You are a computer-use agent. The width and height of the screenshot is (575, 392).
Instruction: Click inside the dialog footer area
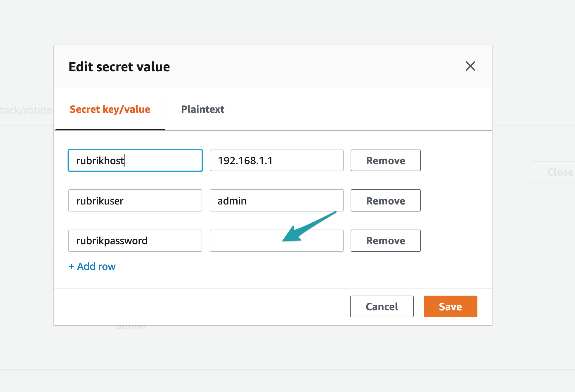[x=205, y=306]
